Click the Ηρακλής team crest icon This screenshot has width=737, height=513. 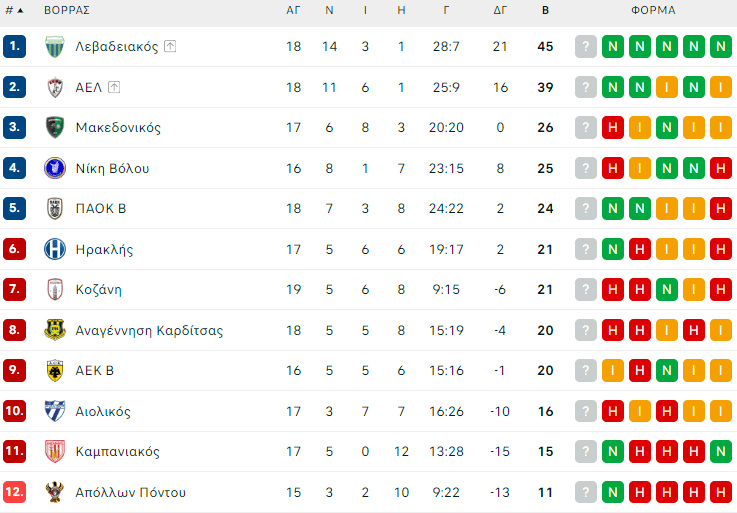tap(55, 249)
